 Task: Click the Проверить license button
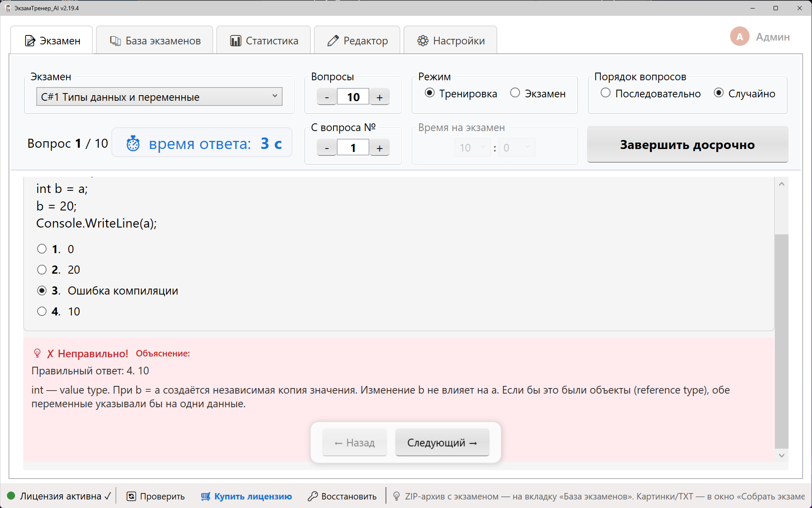click(x=156, y=496)
